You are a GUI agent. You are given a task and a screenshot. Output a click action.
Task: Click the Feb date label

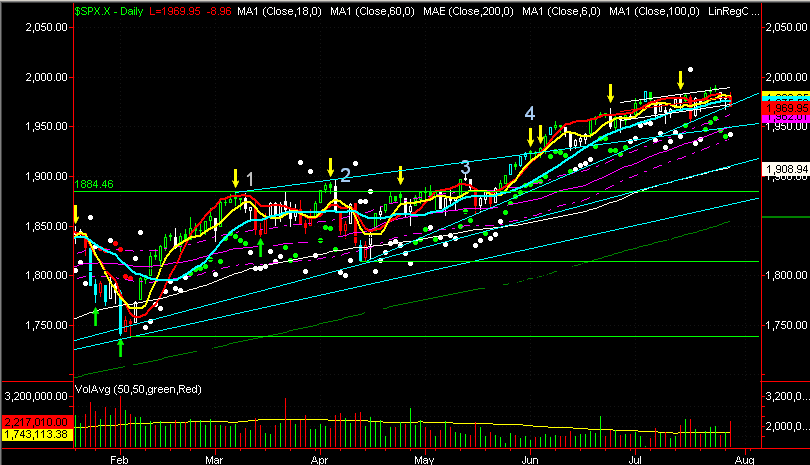point(119,460)
